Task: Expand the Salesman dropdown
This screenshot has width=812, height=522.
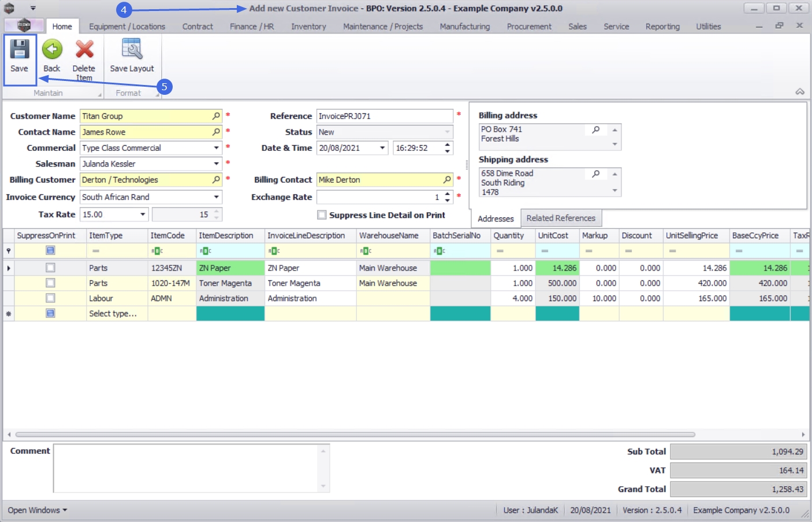Action: tap(217, 164)
